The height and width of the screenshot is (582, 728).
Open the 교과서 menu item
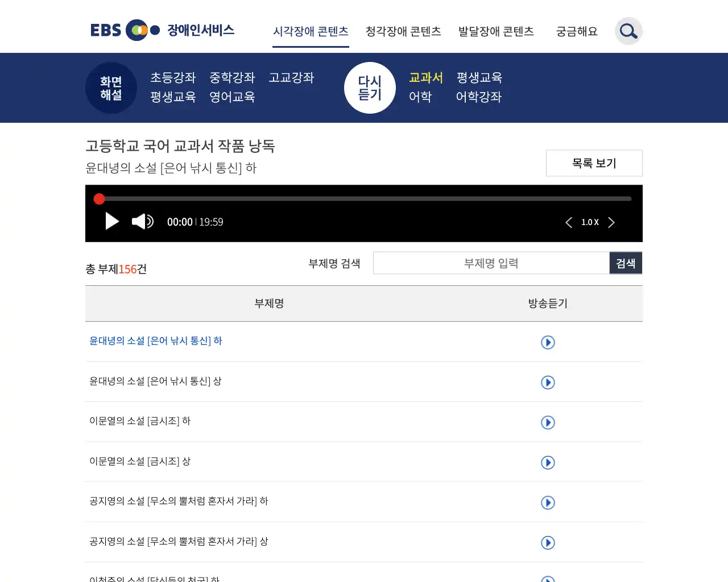pos(425,78)
